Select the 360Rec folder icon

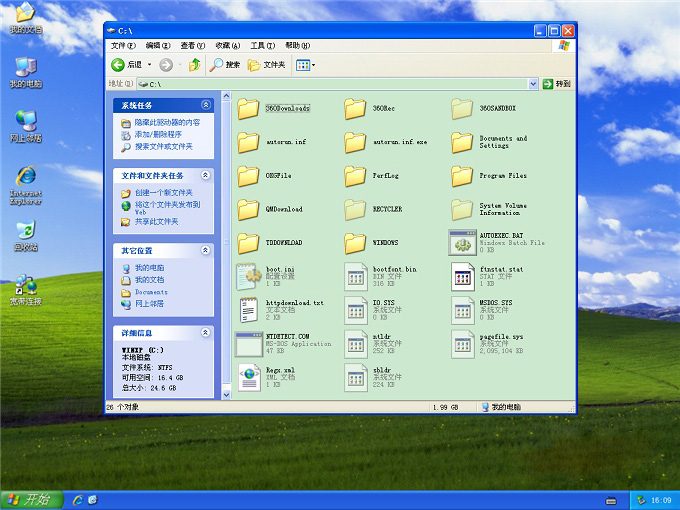click(355, 108)
